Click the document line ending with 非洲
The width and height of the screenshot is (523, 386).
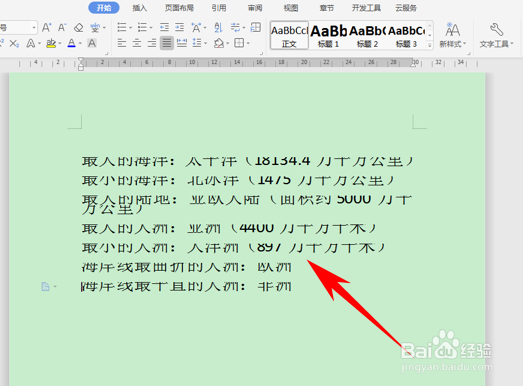point(186,287)
